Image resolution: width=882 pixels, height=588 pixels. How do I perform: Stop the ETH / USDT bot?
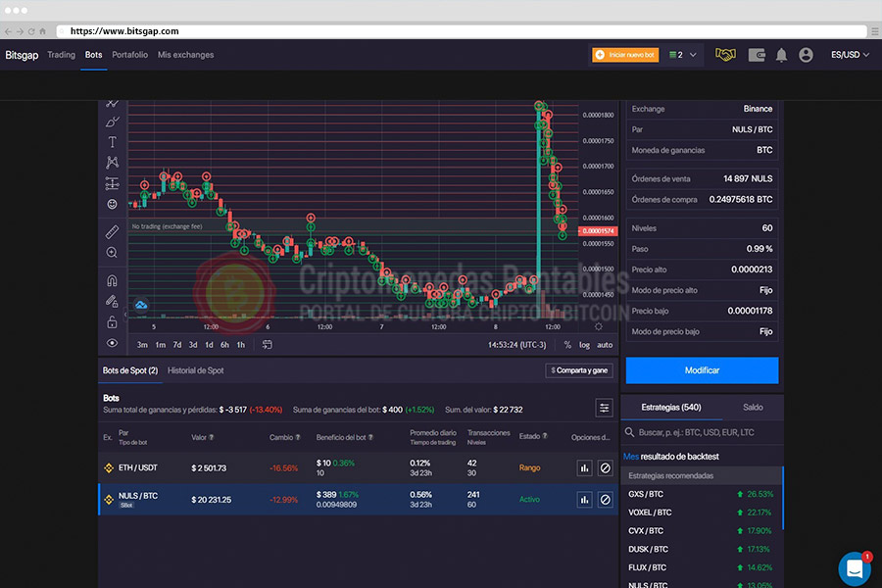605,468
